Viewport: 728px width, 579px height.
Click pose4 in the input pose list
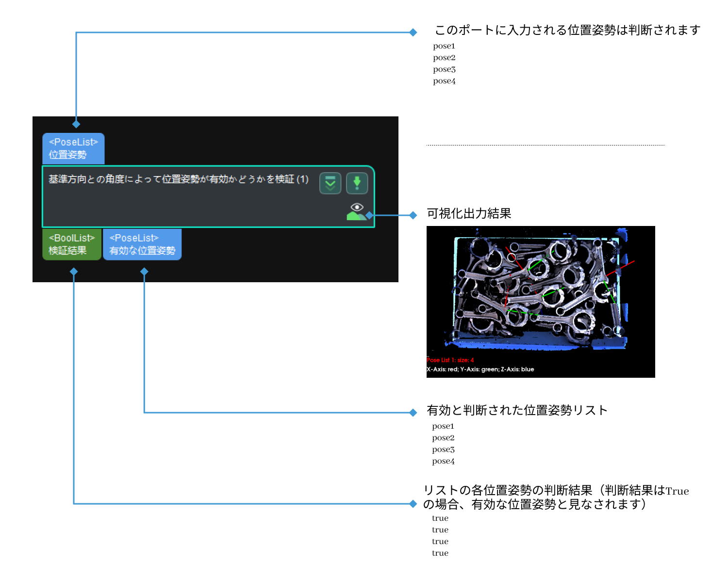(444, 81)
